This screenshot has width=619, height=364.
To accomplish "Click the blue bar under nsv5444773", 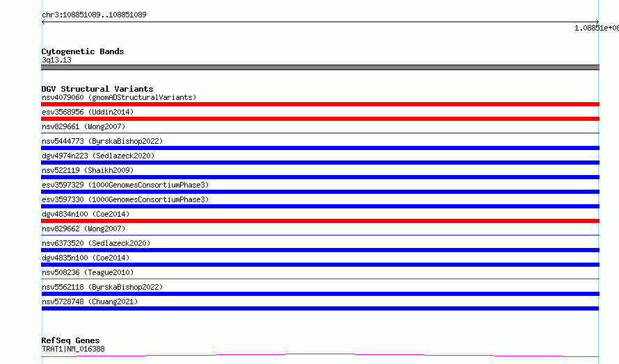I will [x=320, y=148].
